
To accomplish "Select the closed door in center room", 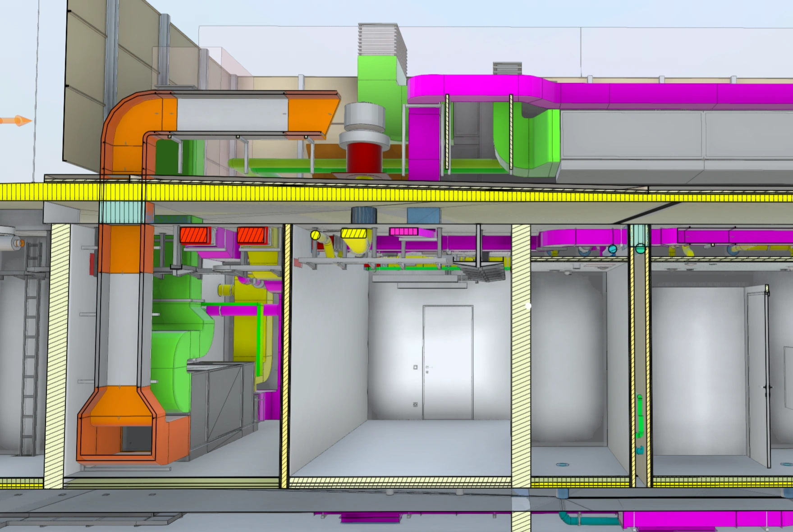I will 448,362.
